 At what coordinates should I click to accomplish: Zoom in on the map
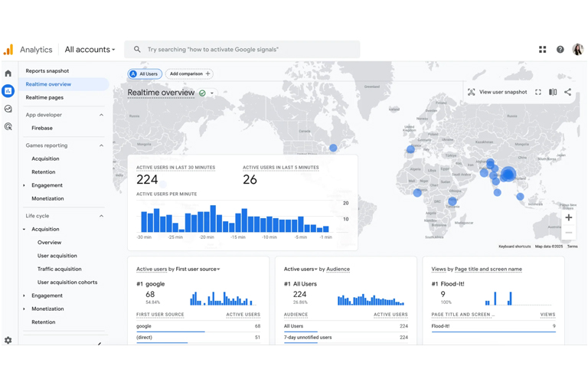point(568,218)
